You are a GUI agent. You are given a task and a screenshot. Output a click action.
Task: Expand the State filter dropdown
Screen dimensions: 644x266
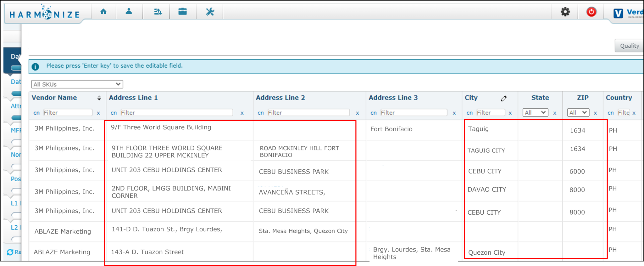pyautogui.click(x=535, y=113)
